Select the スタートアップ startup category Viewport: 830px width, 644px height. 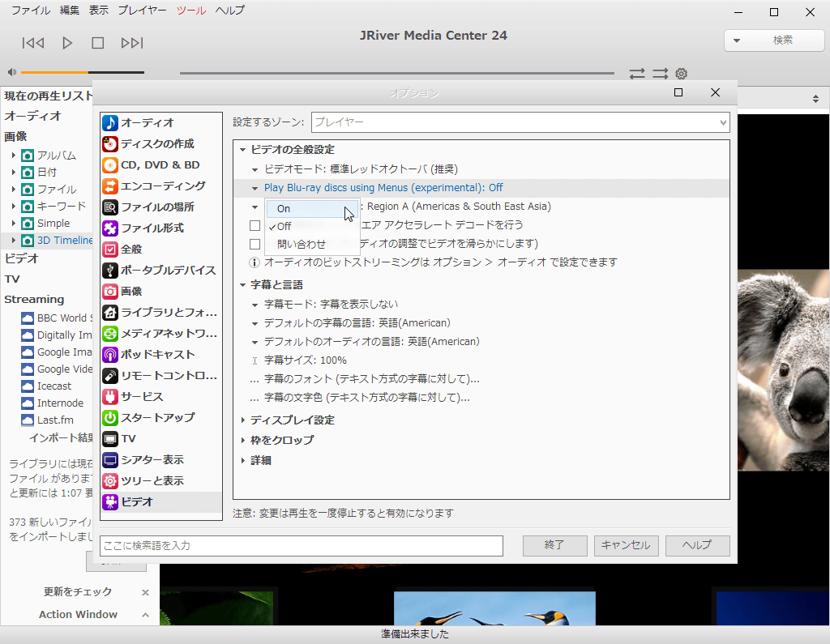tap(161, 417)
